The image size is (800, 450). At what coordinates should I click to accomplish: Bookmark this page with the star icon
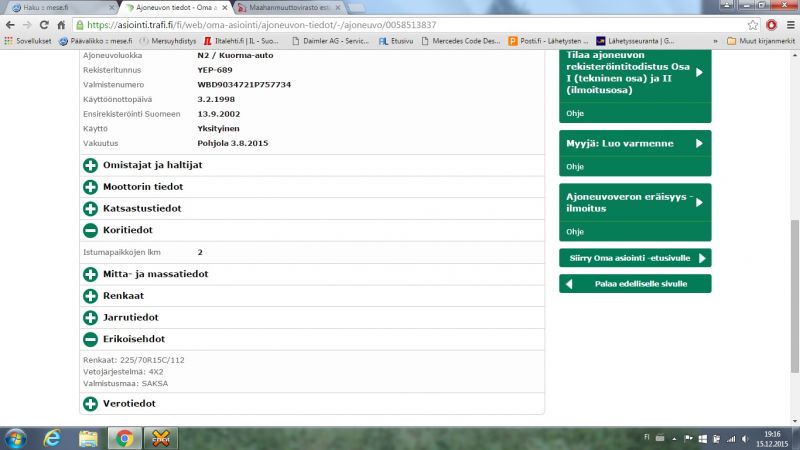pyautogui.click(x=753, y=25)
